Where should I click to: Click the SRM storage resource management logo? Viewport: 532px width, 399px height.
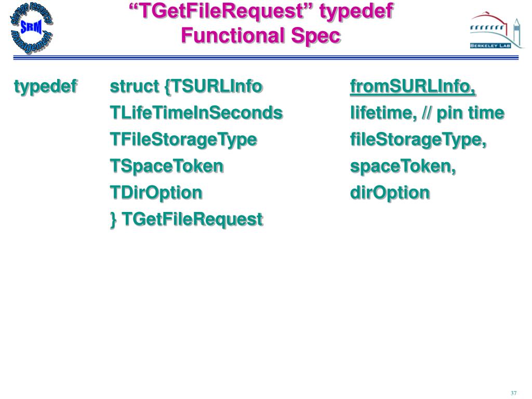[32, 28]
